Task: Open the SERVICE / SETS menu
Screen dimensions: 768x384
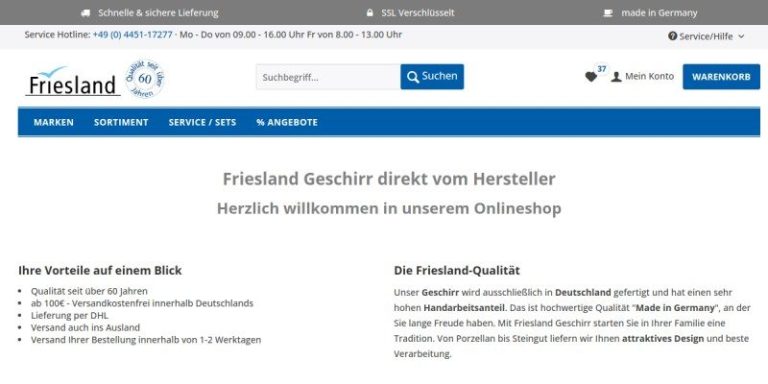Action: (202, 122)
